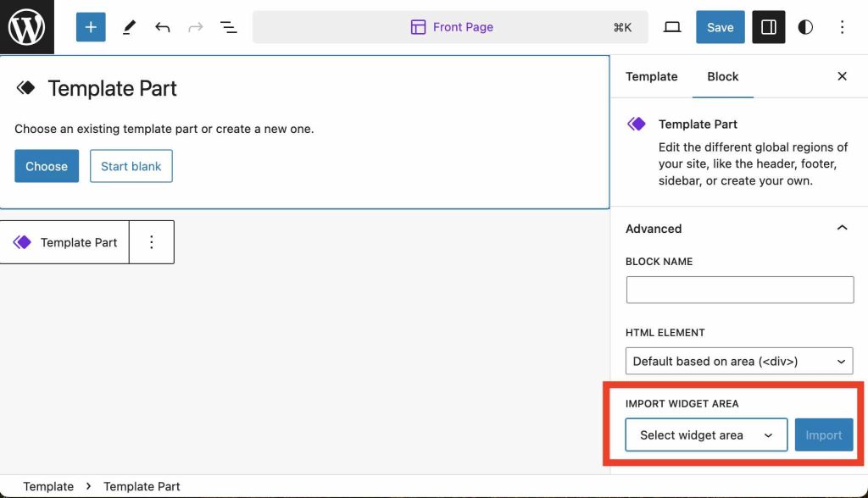The image size is (868, 498).
Task: Open the Select widget area dropdown
Action: pos(705,434)
